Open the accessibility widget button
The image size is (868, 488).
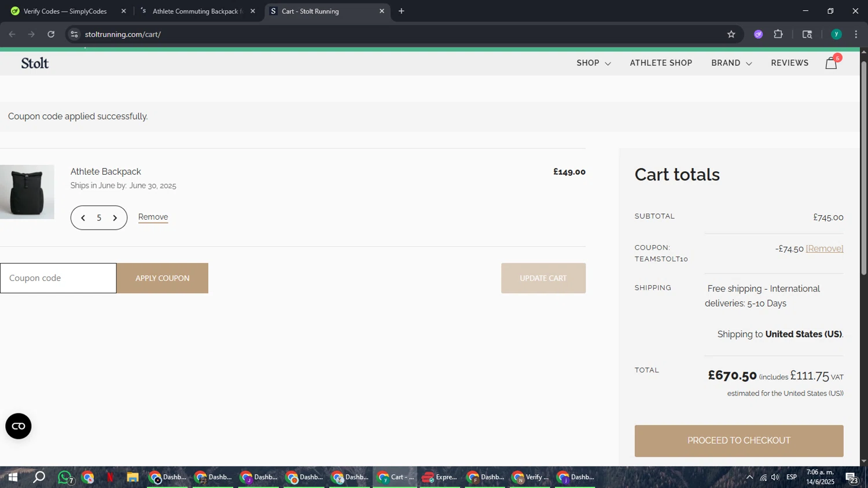point(19,426)
